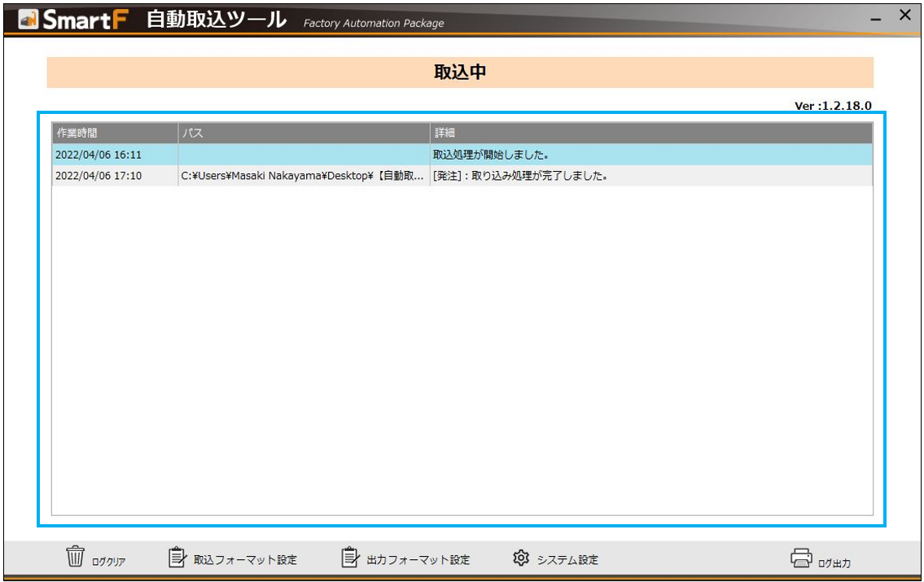Click the 取込フォーマット設定 document icon only
The width and height of the screenshot is (924, 582).
[176, 558]
